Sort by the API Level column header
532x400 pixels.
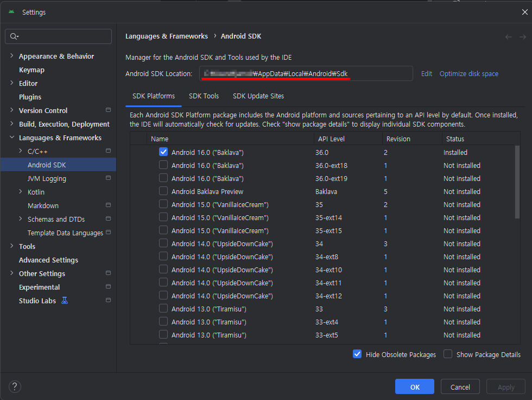pos(348,139)
